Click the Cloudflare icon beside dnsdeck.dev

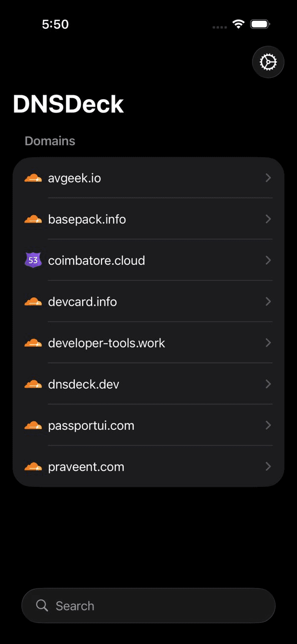point(33,384)
